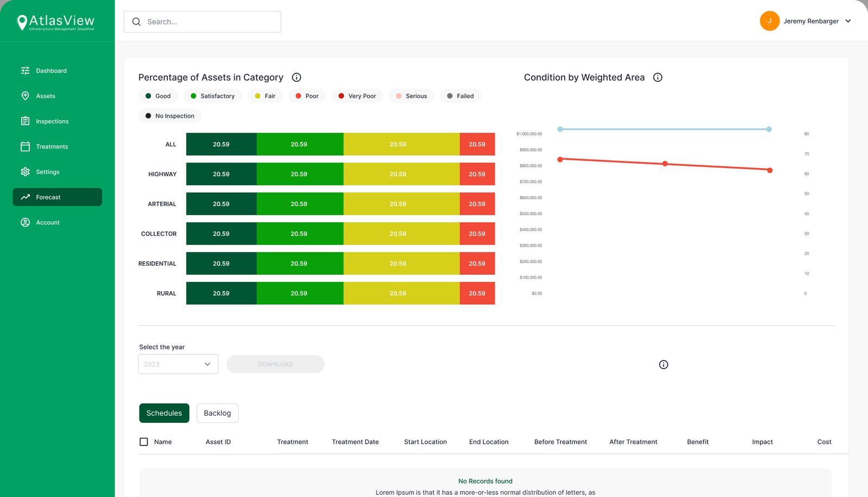Image resolution: width=868 pixels, height=497 pixels.
Task: Toggle the Poor legend filter
Action: 307,96
